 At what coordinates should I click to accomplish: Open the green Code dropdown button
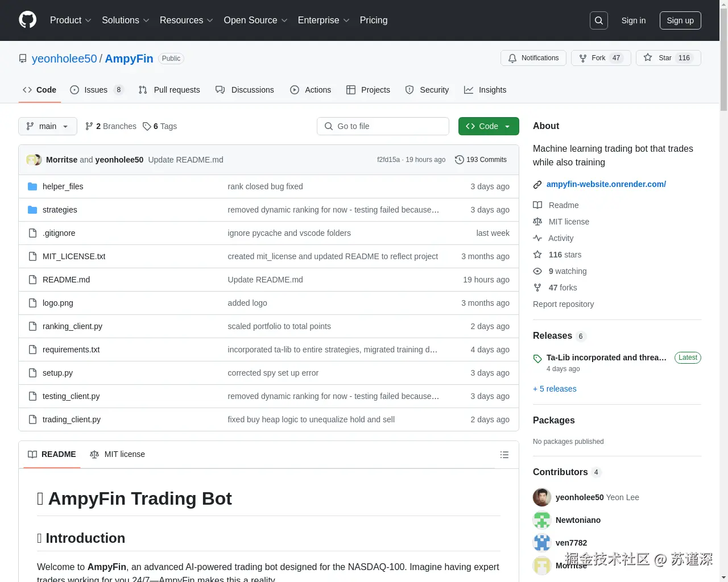point(489,126)
